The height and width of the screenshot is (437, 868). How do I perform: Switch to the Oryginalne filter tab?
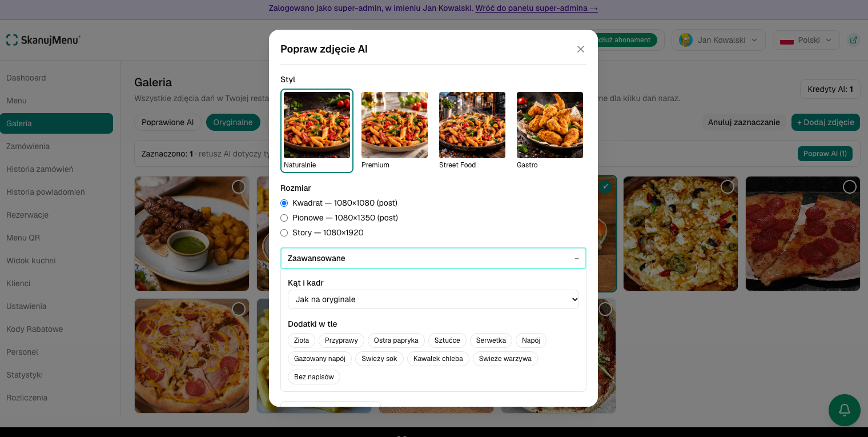(x=233, y=122)
